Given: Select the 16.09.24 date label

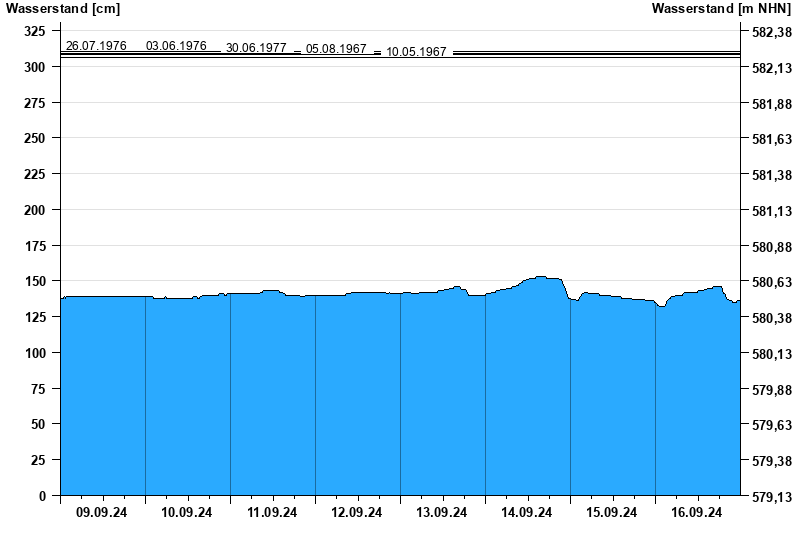Looking at the screenshot, I should tap(697, 513).
